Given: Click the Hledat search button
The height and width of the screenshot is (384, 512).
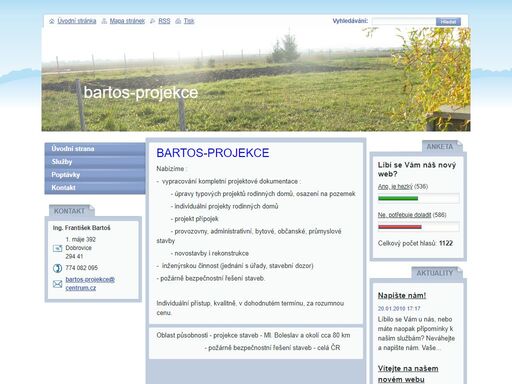Looking at the screenshot, I should (448, 21).
